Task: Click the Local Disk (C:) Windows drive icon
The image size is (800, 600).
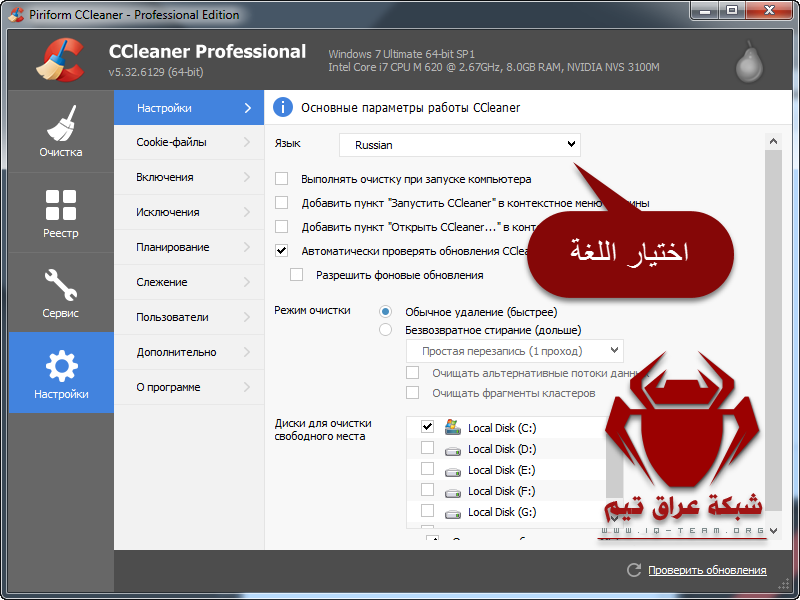Action: point(453,427)
